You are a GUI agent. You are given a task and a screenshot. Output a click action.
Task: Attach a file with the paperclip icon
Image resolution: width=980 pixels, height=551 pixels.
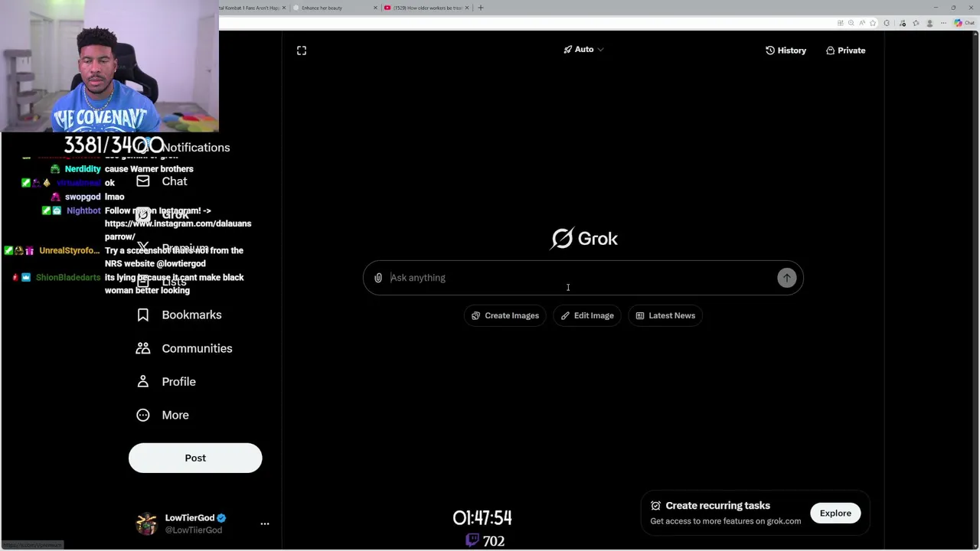point(378,278)
